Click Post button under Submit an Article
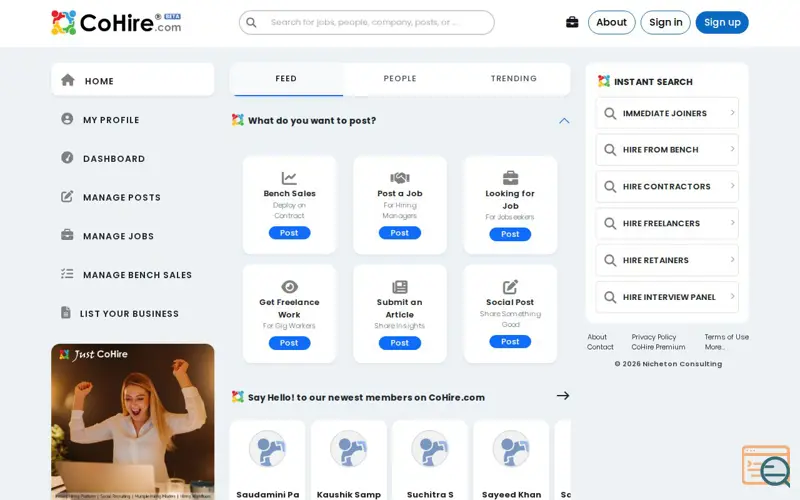 point(399,343)
